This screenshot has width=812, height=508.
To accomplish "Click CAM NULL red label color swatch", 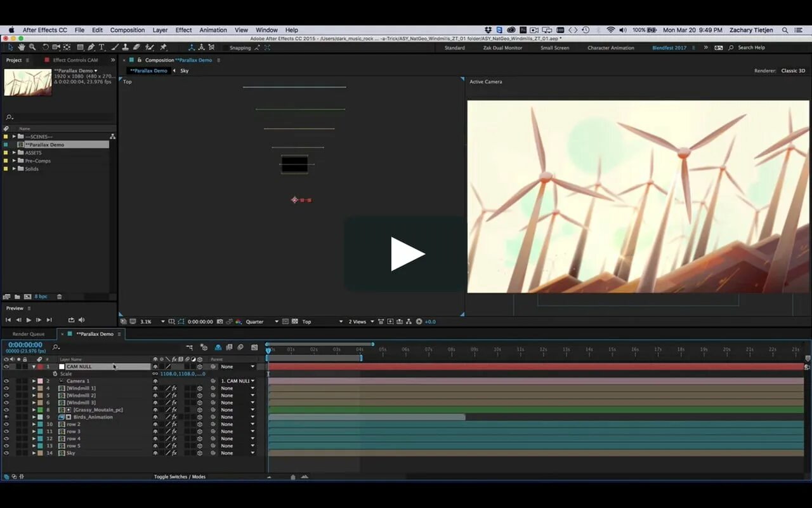I will tap(40, 367).
